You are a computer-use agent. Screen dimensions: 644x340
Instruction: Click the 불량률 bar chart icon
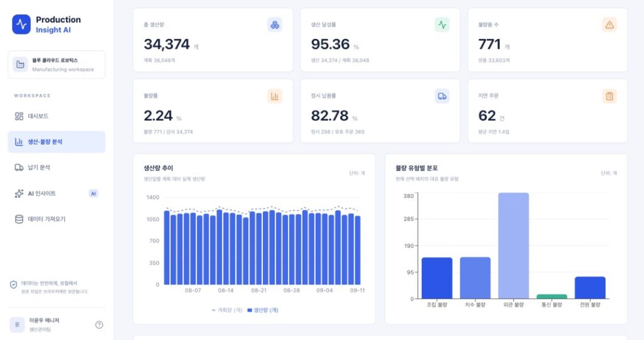275,96
